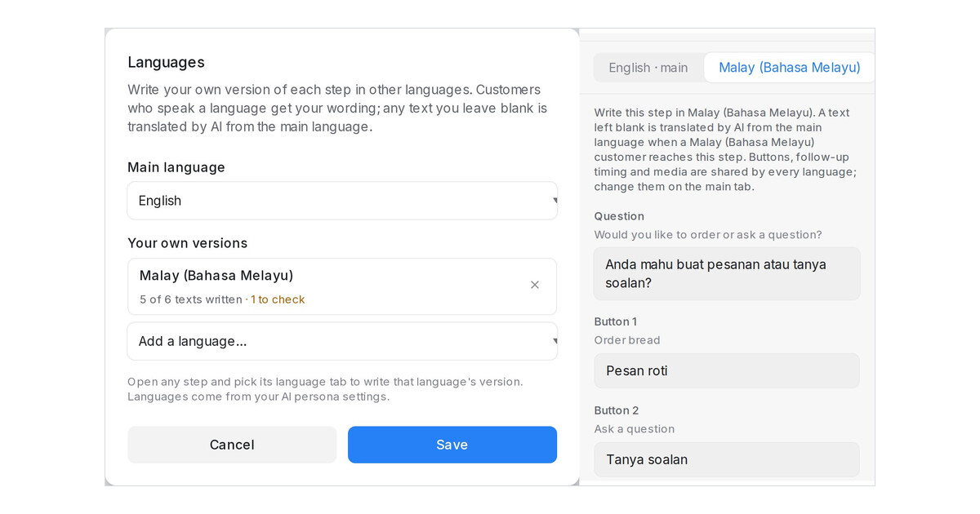The image size is (980, 514).
Task: Click the 'Order bread' source text
Action: tap(627, 340)
